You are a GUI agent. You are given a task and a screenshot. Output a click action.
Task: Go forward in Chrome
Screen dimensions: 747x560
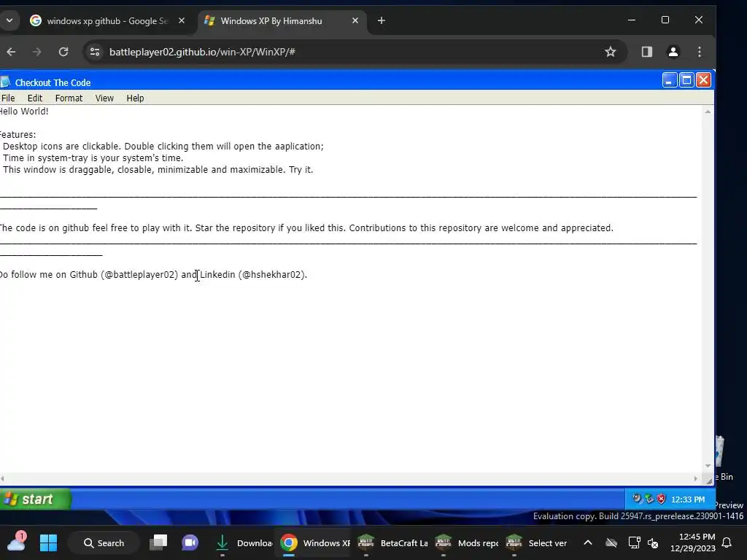pyautogui.click(x=36, y=52)
